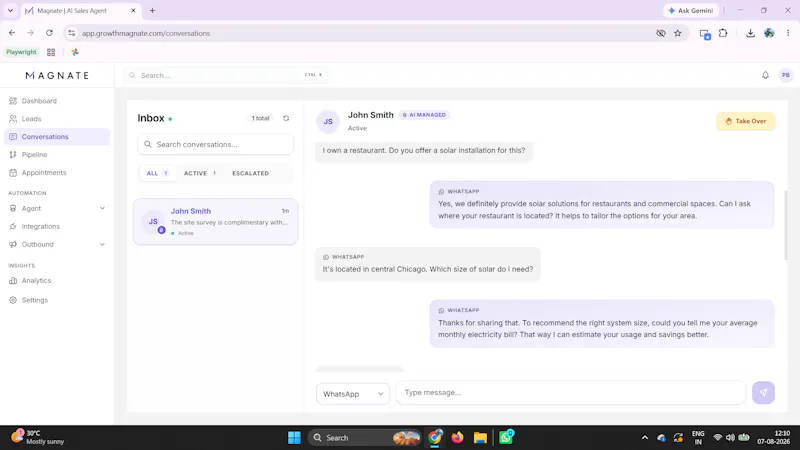
Task: Click the '1 total' inbox count
Action: (x=260, y=118)
